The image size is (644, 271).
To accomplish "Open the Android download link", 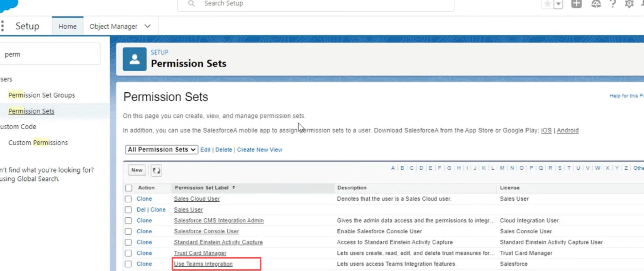I will point(568,130).
